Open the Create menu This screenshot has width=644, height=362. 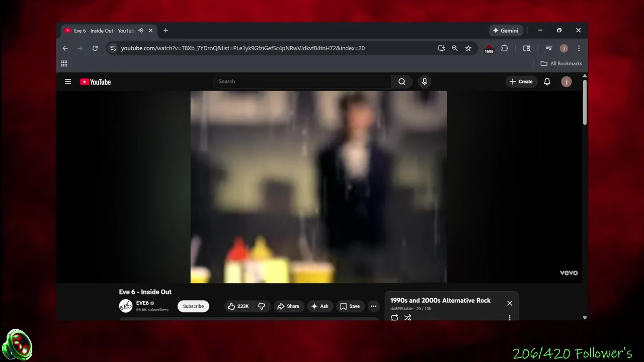click(521, 81)
